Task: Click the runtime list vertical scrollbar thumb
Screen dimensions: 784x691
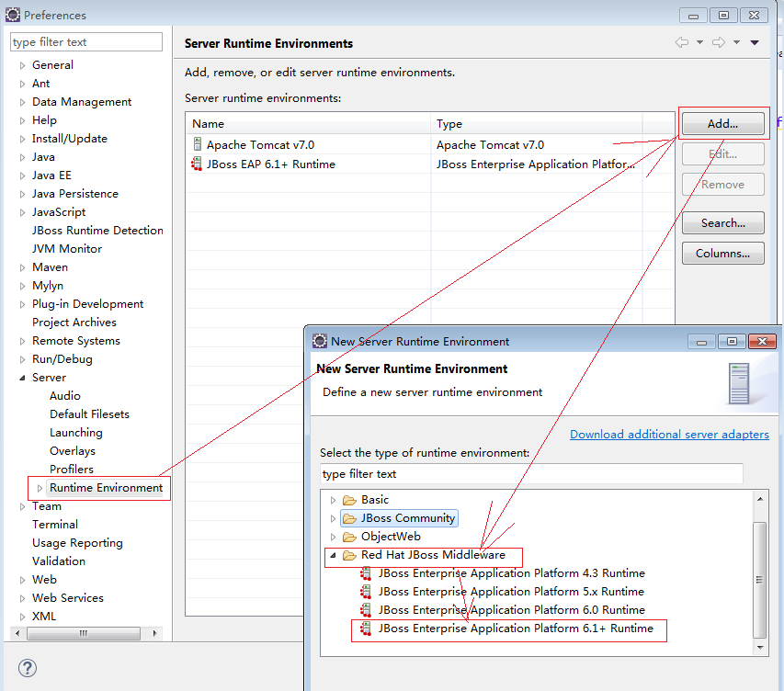Action: [760, 580]
